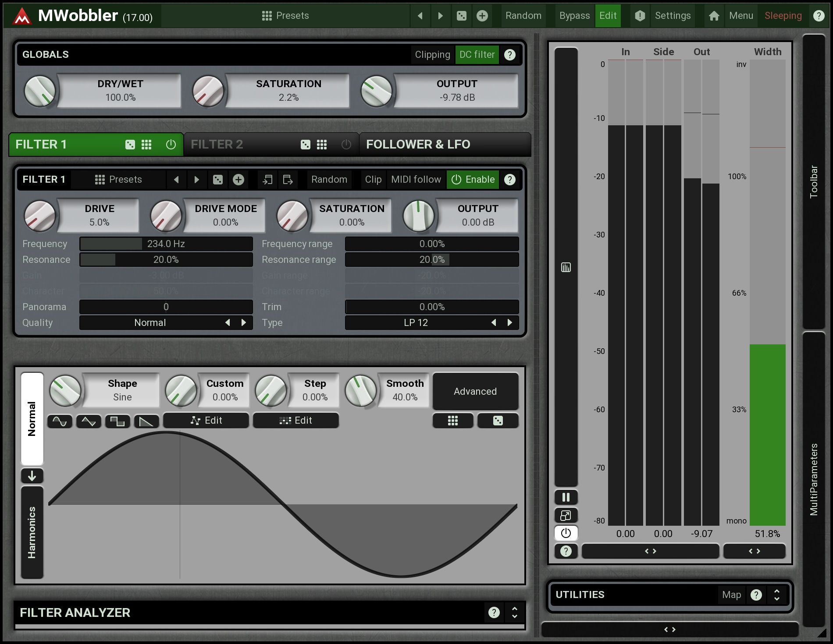The image size is (833, 644).
Task: Randomize Filter 2 with dice icon
Action: point(306,145)
